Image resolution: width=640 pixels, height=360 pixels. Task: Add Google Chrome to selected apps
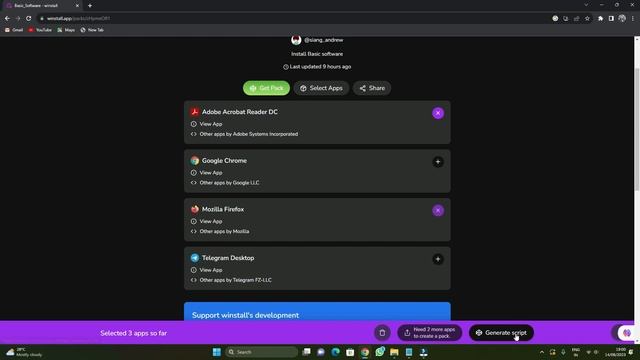438,162
